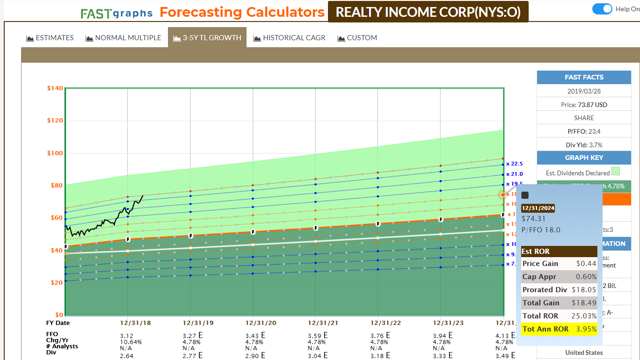The image size is (640, 360).
Task: Click the 12/31/18 date axis label
Action: tap(136, 323)
